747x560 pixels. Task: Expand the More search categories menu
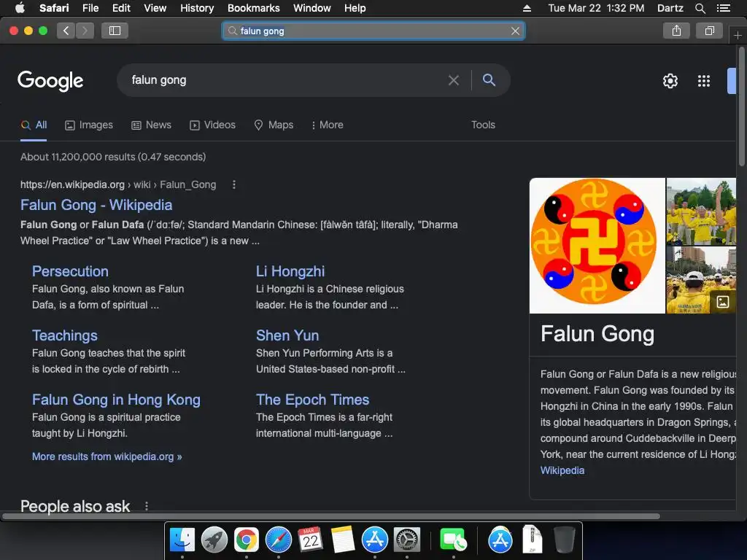click(328, 125)
